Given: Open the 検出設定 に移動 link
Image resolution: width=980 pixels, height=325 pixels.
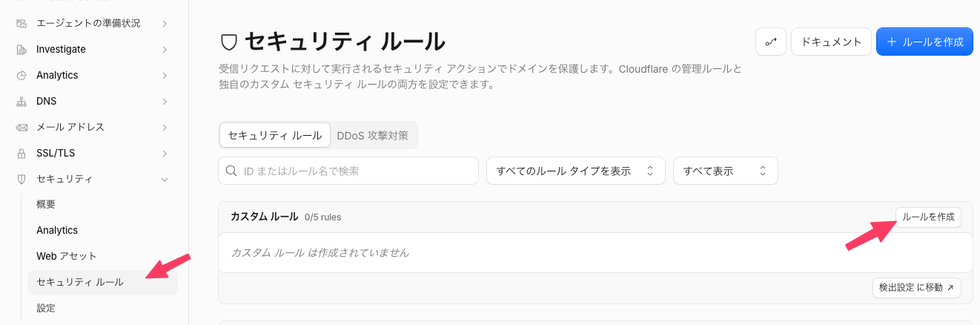Looking at the screenshot, I should tap(917, 287).
